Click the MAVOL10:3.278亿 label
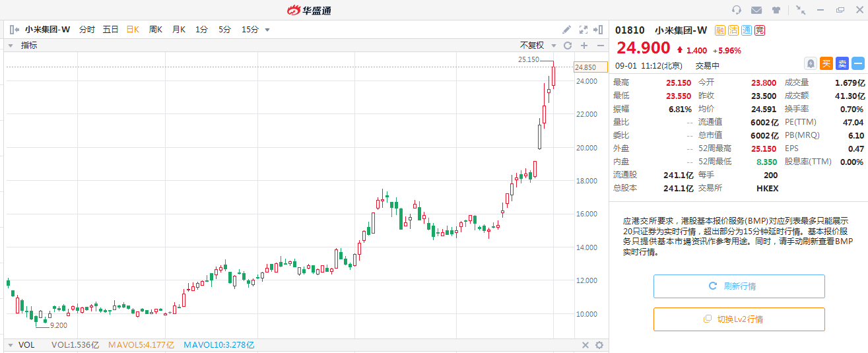This screenshot has width=868, height=353. pos(218,345)
